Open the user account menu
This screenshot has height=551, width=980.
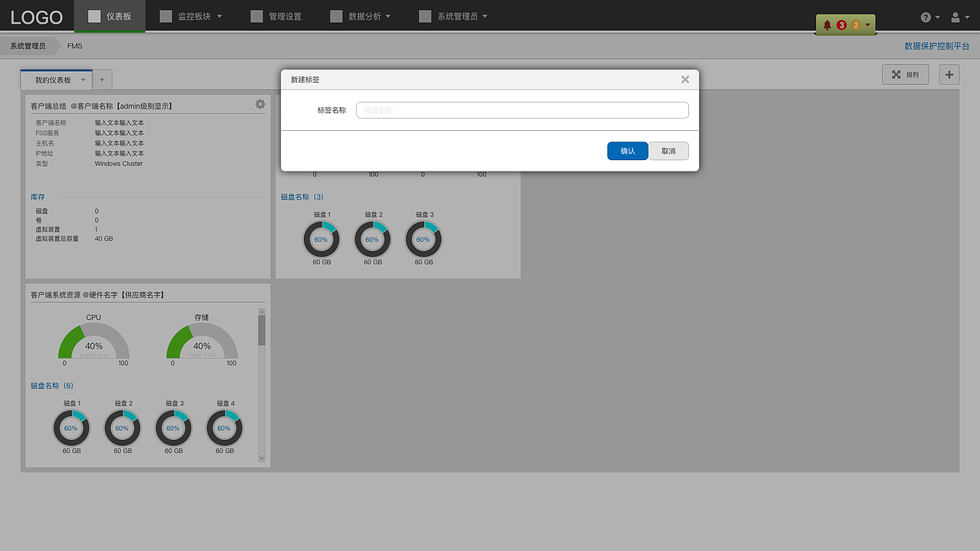click(959, 17)
